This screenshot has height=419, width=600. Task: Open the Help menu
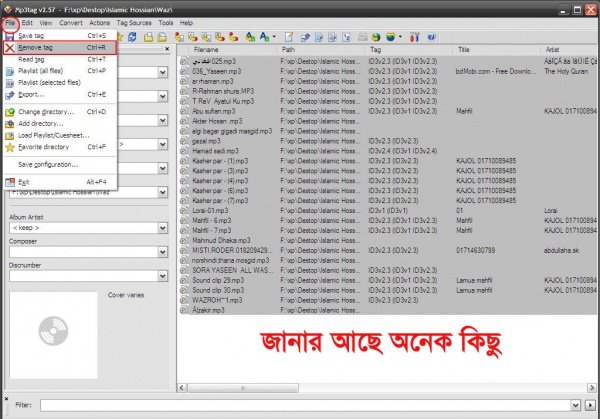click(186, 23)
